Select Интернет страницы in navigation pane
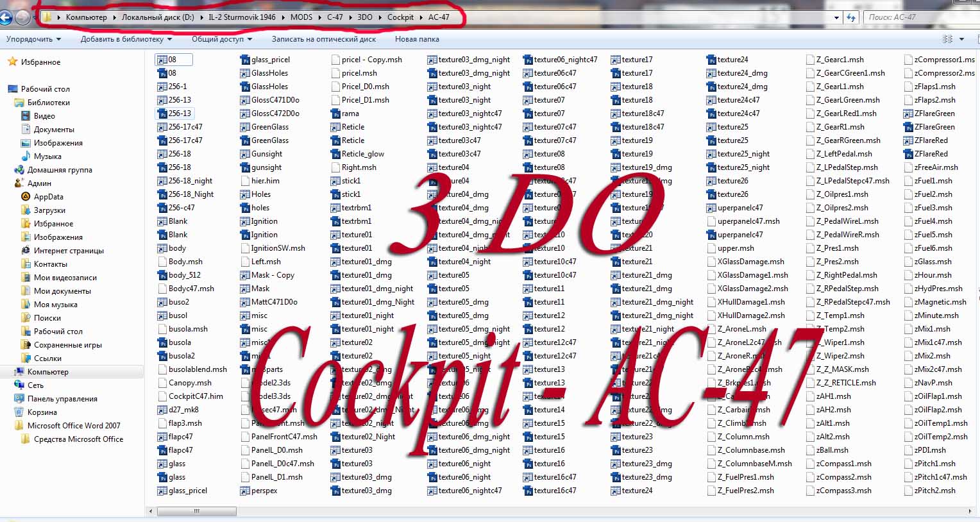Viewport: 980px width, 522px height. click(69, 251)
